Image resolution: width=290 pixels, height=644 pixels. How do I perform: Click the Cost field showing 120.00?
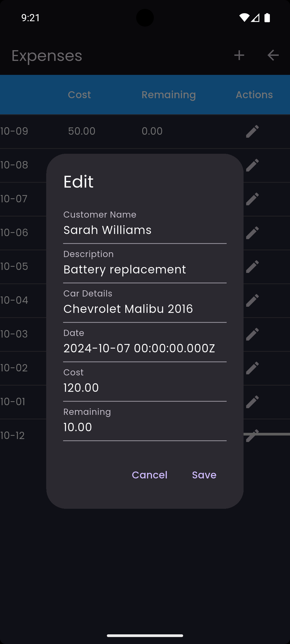(x=145, y=388)
